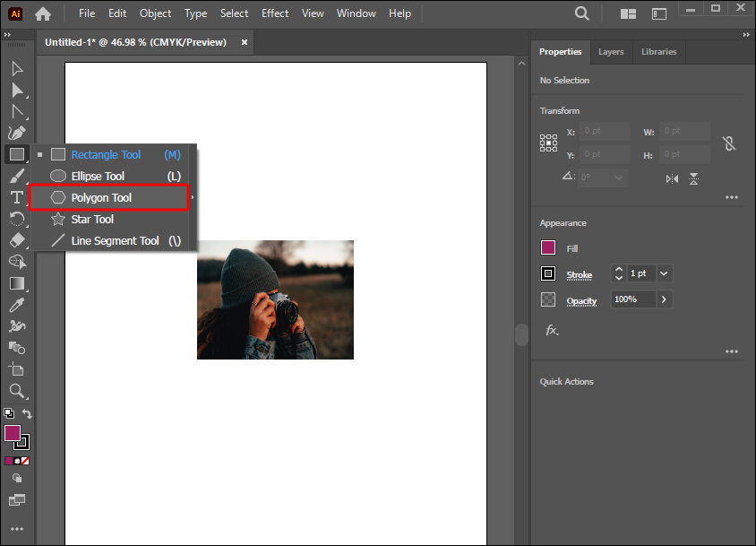The width and height of the screenshot is (756, 546).
Task: Select the Type tool
Action: (16, 198)
